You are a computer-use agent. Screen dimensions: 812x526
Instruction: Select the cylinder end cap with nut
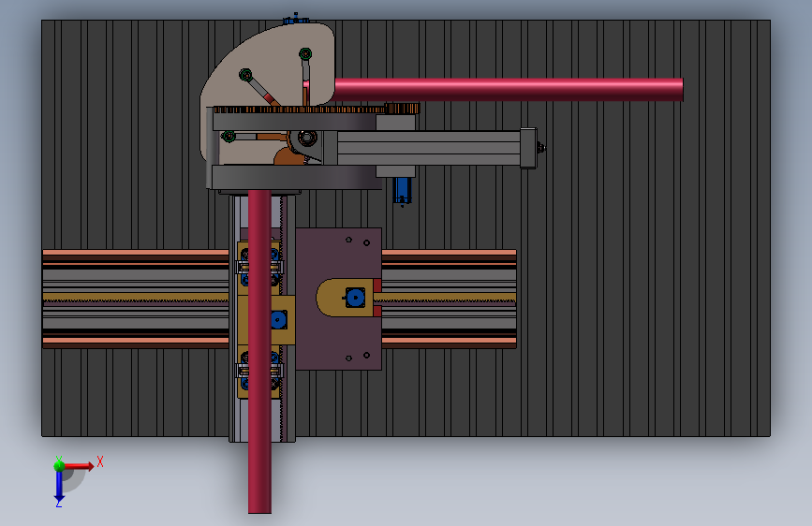click(529, 148)
